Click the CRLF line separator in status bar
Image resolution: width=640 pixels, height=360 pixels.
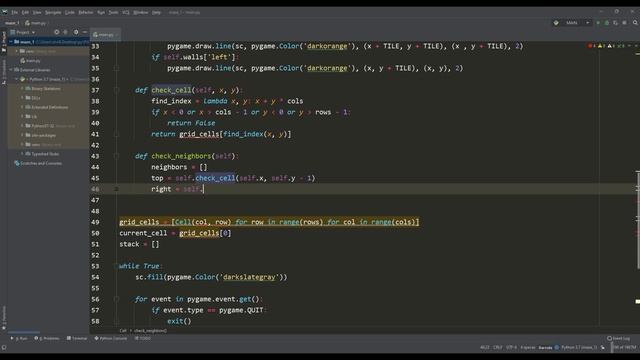(498, 347)
